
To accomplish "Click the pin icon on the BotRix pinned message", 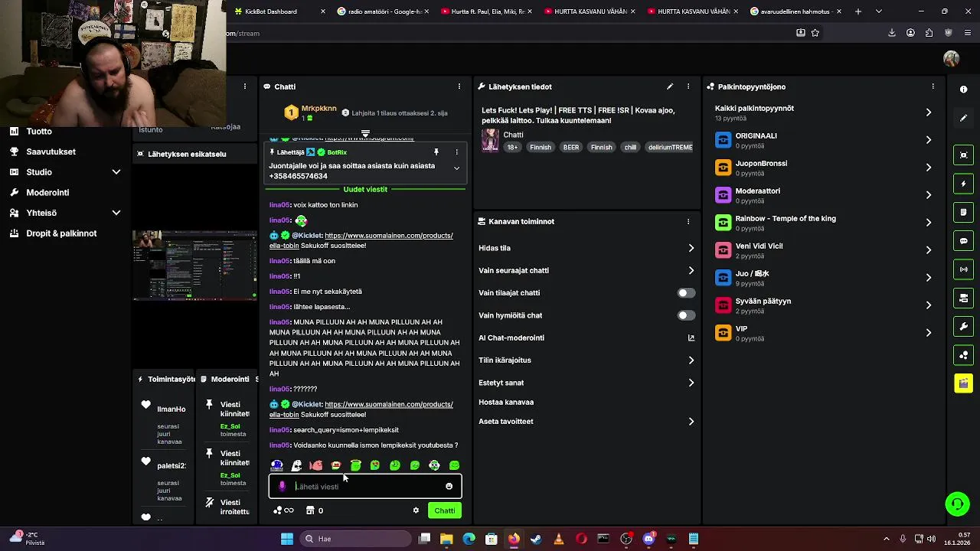I will point(436,152).
